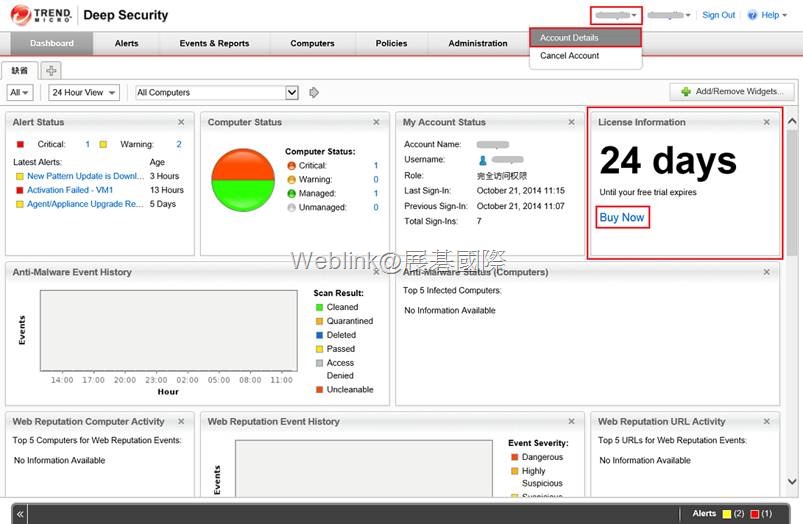Click the Critical status icon in Computer Status
The width and height of the screenshot is (803, 524).
(291, 165)
